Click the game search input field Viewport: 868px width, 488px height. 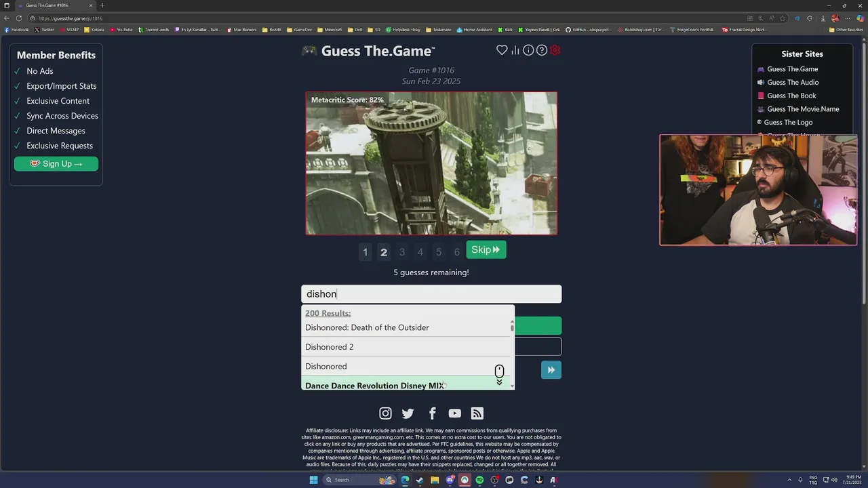point(431,294)
